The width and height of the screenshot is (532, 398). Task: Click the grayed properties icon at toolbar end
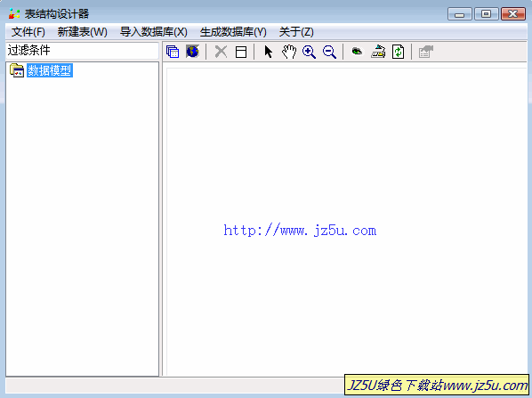[426, 52]
